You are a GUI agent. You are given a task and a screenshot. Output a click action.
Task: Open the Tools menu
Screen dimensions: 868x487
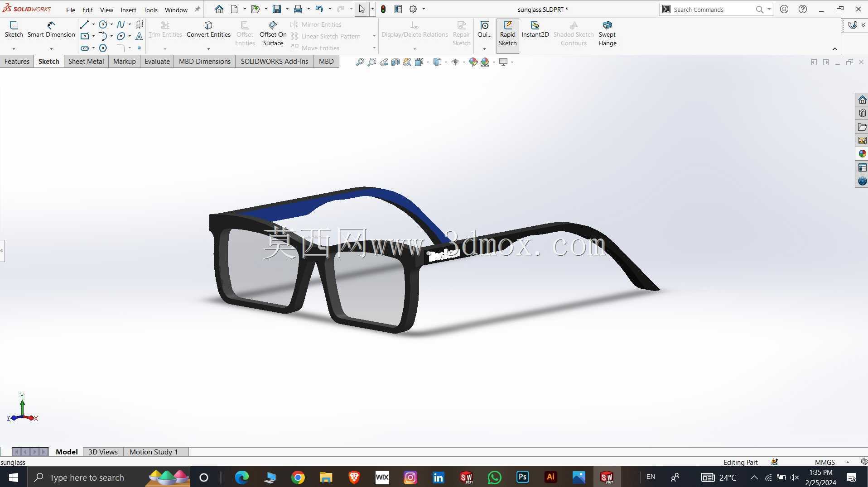click(150, 10)
